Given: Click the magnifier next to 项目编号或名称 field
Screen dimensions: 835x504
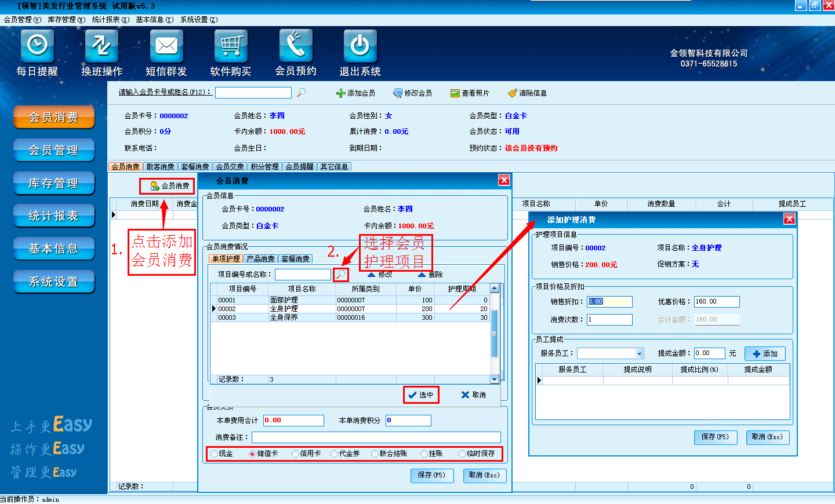Looking at the screenshot, I should click(x=341, y=275).
